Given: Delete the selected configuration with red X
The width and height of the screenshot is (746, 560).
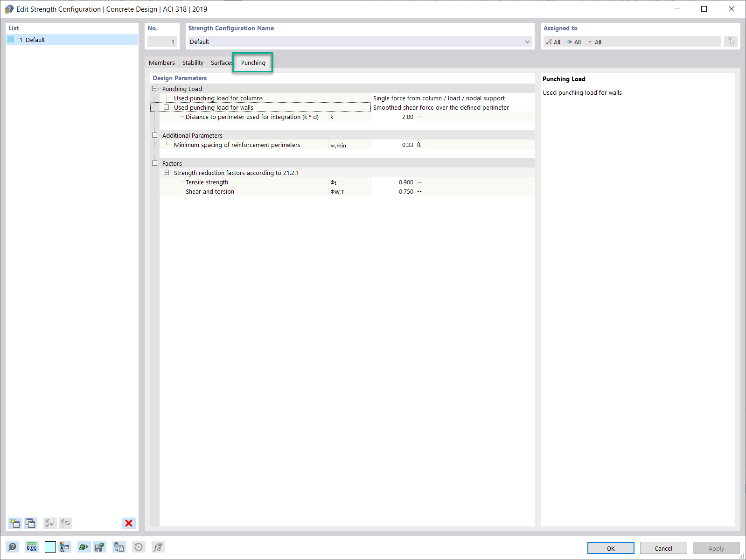Looking at the screenshot, I should 129,523.
